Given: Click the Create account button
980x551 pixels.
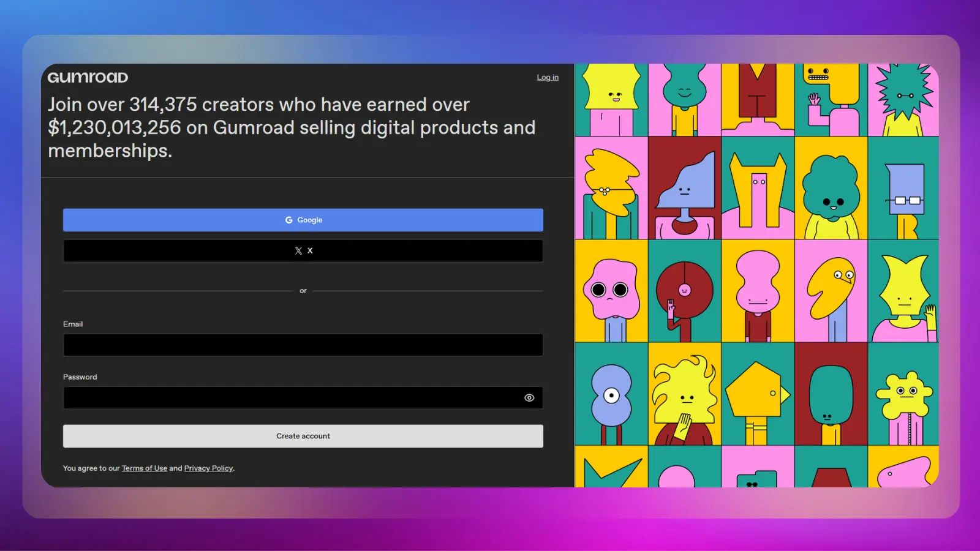Looking at the screenshot, I should pyautogui.click(x=303, y=436).
